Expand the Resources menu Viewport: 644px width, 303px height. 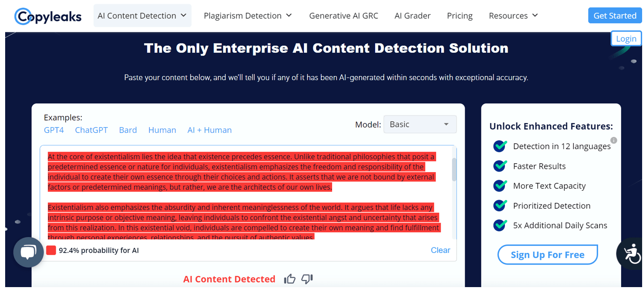[513, 15]
